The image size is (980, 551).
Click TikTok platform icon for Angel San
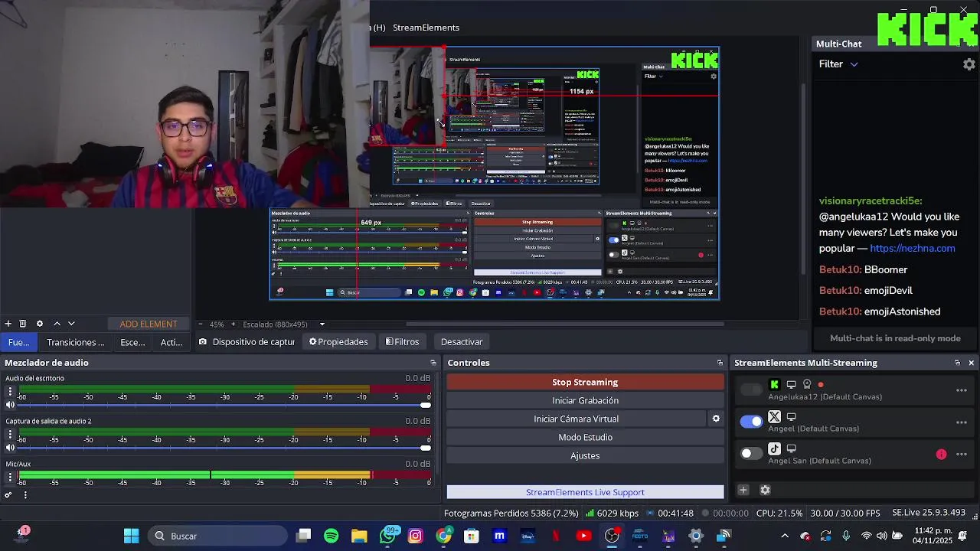click(x=775, y=449)
